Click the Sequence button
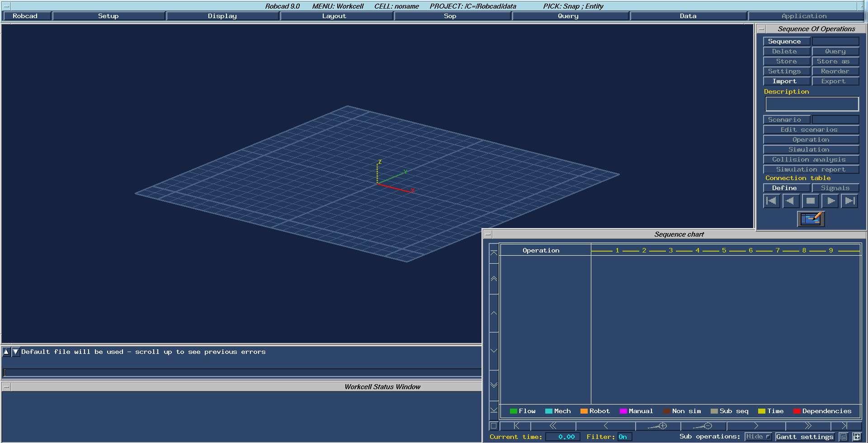 pyautogui.click(x=787, y=41)
